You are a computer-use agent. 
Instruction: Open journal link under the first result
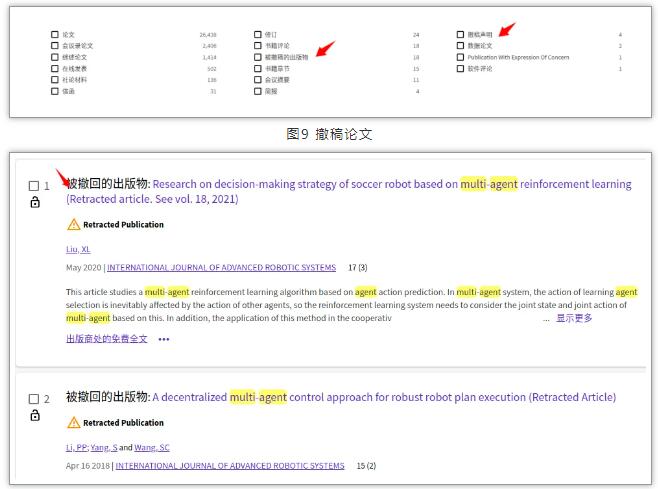point(224,268)
